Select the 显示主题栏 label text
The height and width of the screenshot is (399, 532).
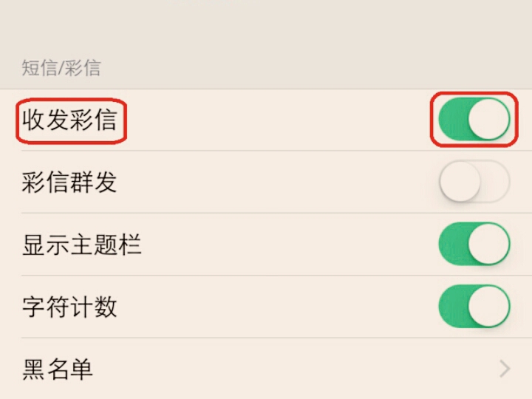point(81,245)
